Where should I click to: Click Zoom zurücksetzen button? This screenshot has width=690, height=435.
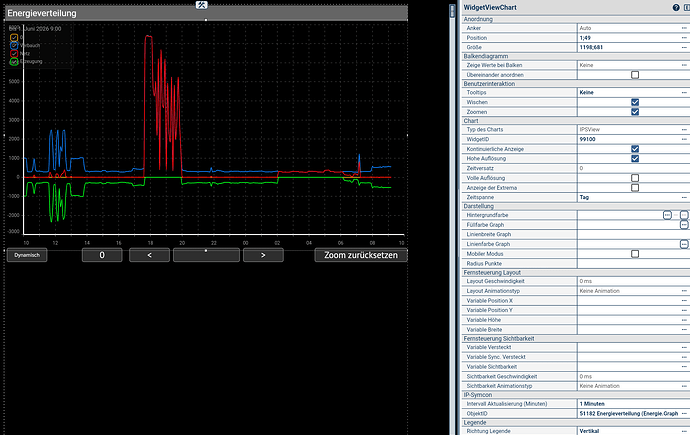click(361, 255)
